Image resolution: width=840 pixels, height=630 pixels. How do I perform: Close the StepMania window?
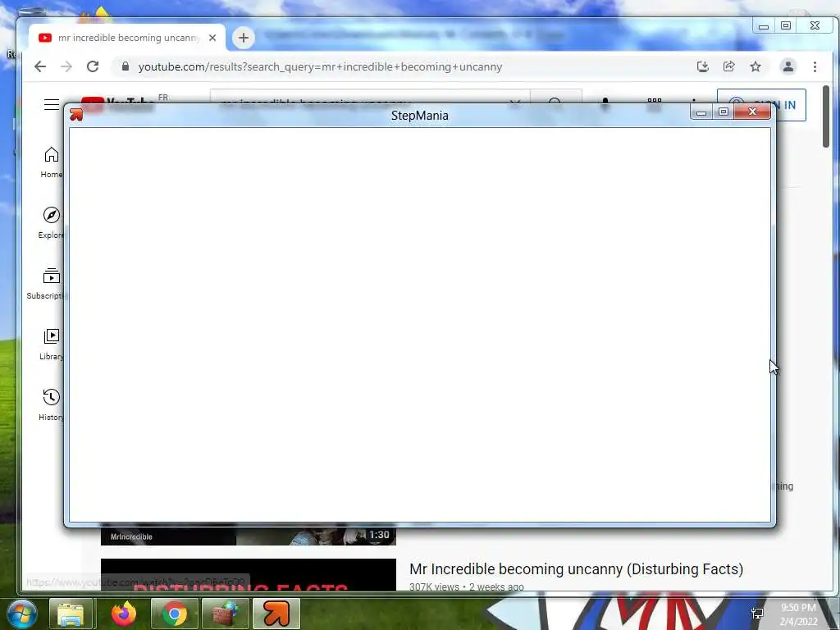pos(752,112)
